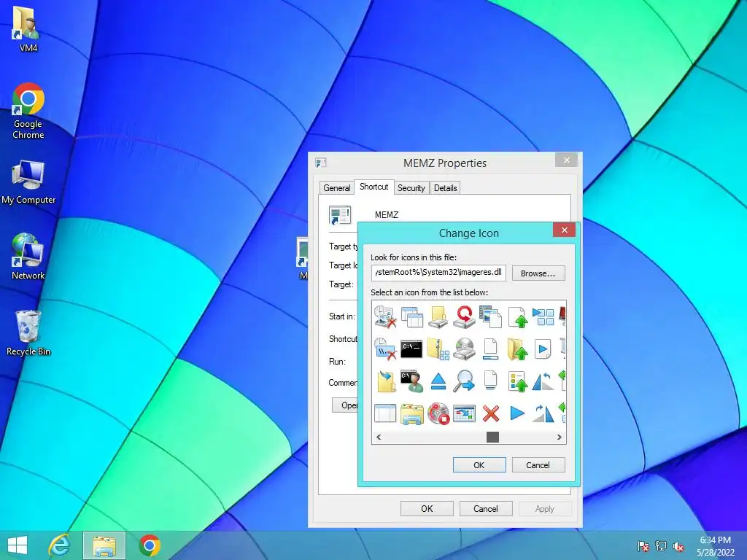Pick the clock and blue window red X icon
The image size is (747, 560).
[385, 349]
